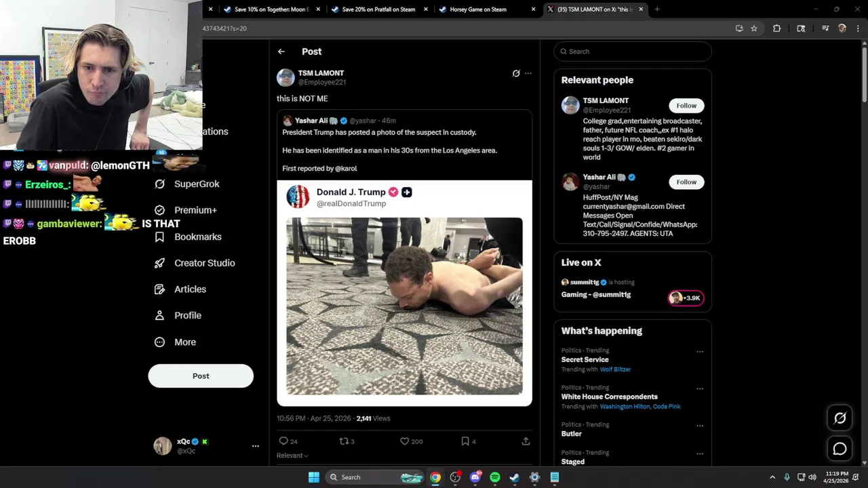Open floating messages chat button
The image size is (868, 488).
(x=840, y=449)
